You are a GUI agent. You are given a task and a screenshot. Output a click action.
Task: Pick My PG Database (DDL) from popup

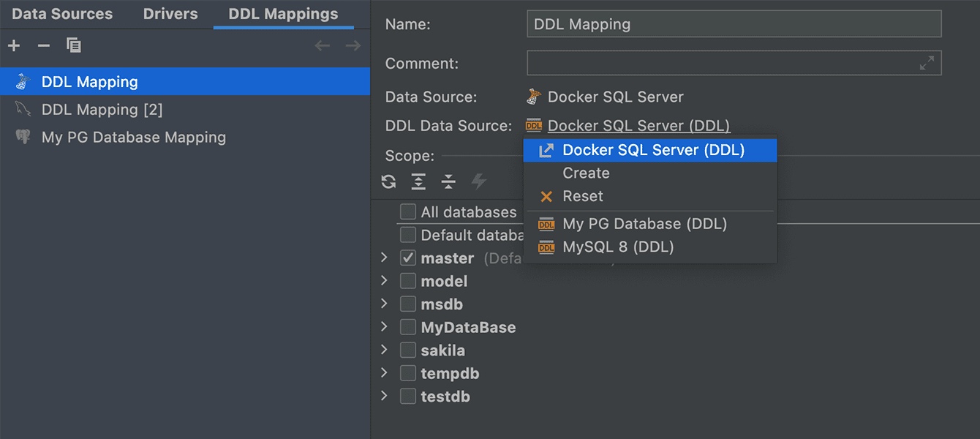coord(650,224)
